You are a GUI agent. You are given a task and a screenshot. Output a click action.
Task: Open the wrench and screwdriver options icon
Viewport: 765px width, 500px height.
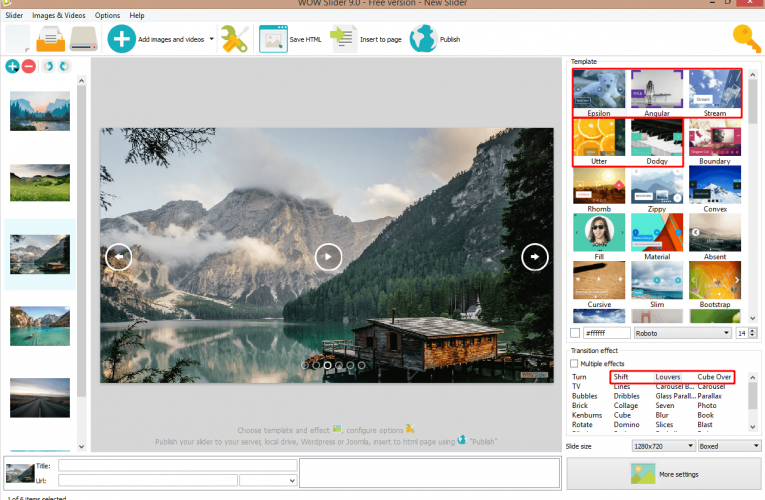pos(235,39)
